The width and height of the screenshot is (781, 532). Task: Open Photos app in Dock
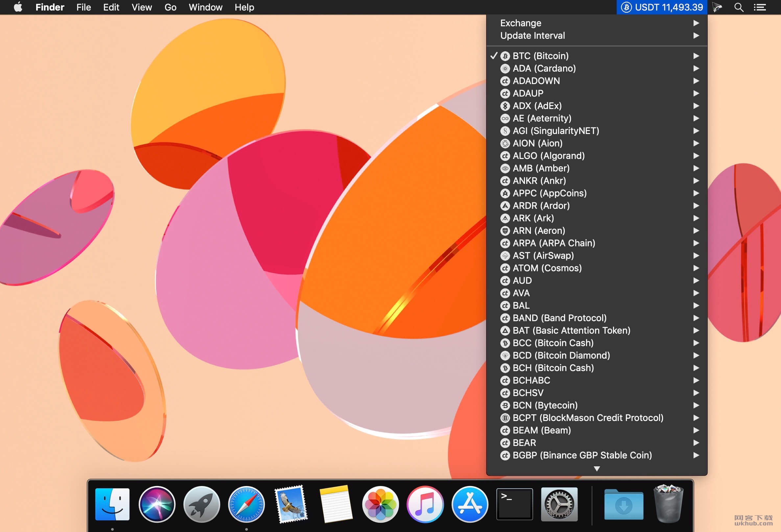tap(380, 504)
